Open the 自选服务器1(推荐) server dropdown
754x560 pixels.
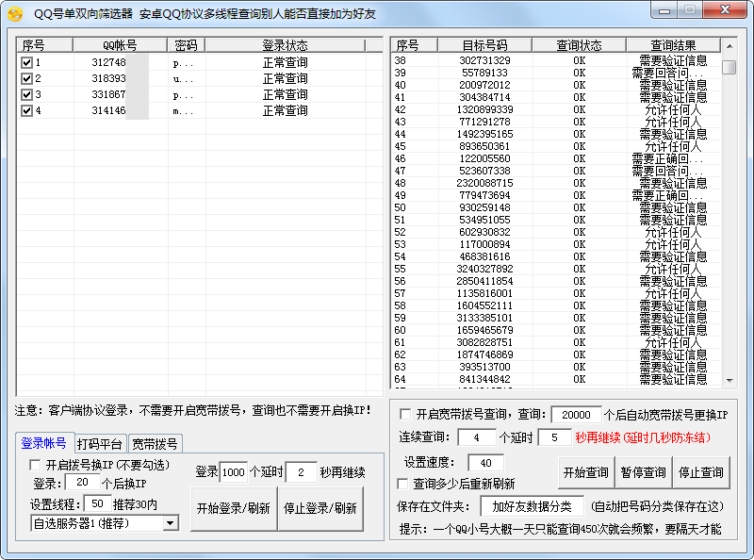[170, 522]
